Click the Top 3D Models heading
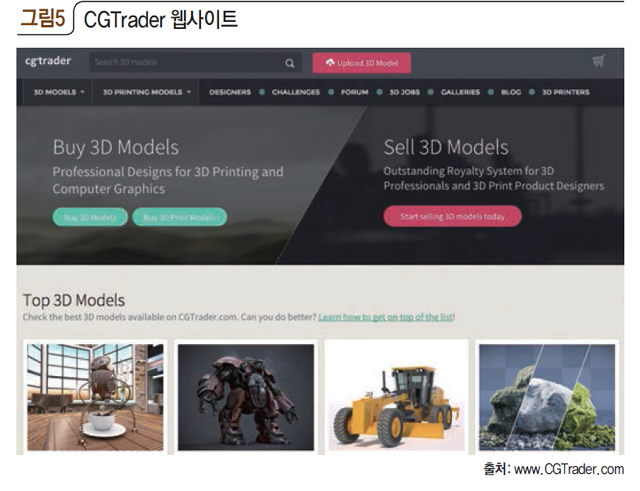Screen dimensions: 640x491 pos(74,300)
